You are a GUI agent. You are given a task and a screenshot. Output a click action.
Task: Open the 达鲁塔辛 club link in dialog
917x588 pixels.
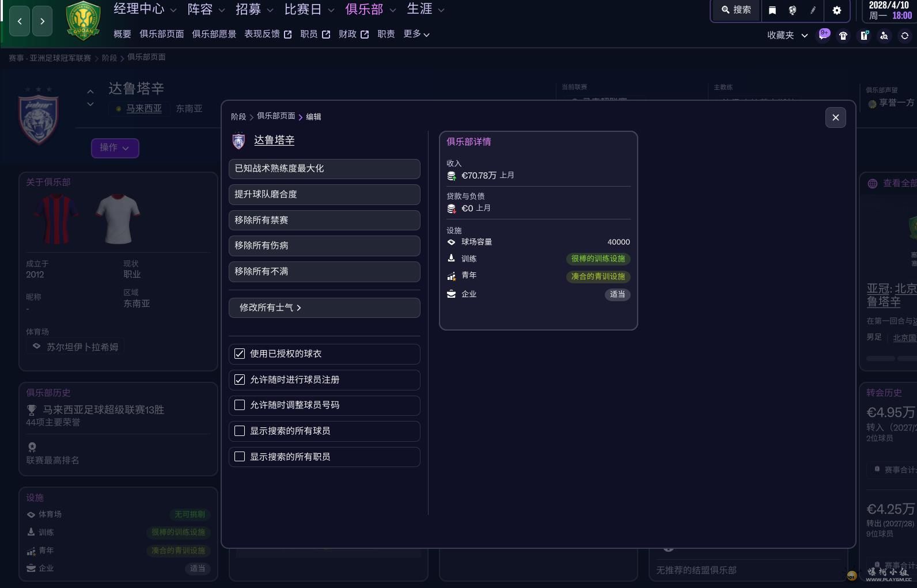[274, 140]
